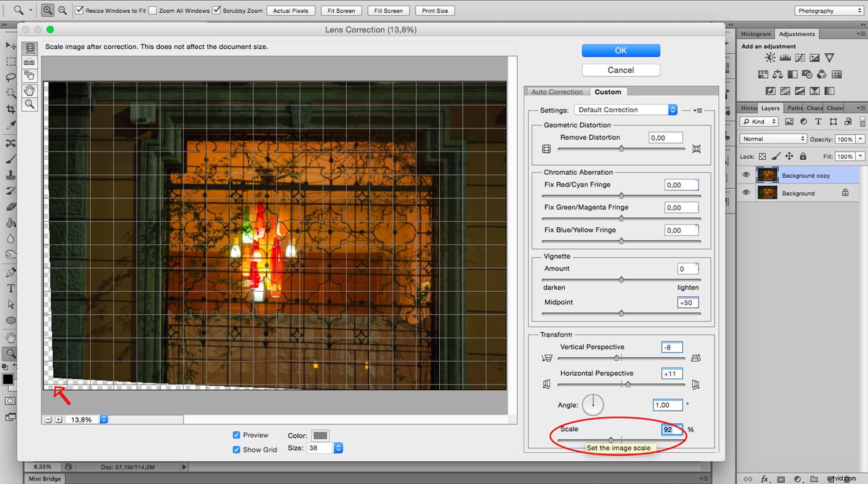The width and height of the screenshot is (868, 484).
Task: Select the Move Grid tool
Action: (30, 75)
